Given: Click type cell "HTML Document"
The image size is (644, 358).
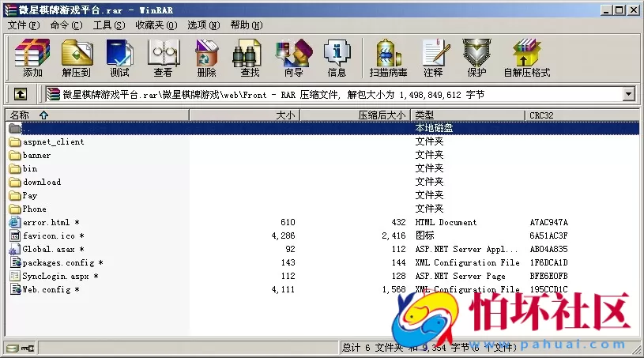Looking at the screenshot, I should point(446,223).
